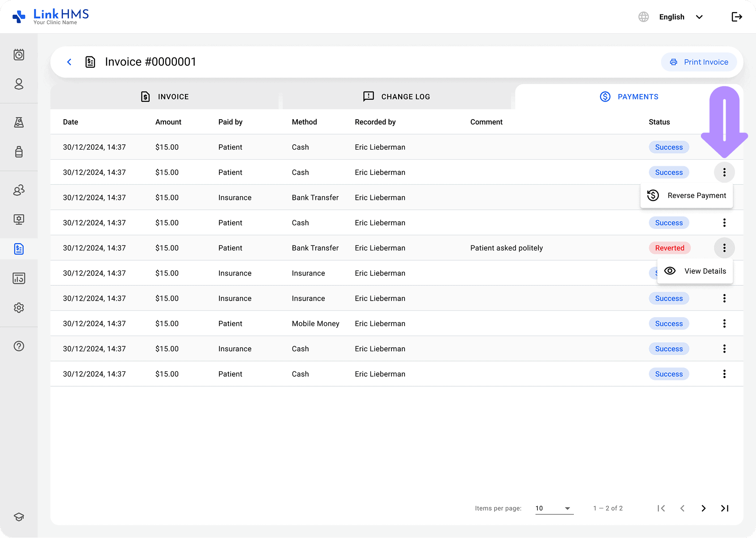Screen dimensions: 756x538
Task: Click the Print Invoice button
Action: [699, 62]
